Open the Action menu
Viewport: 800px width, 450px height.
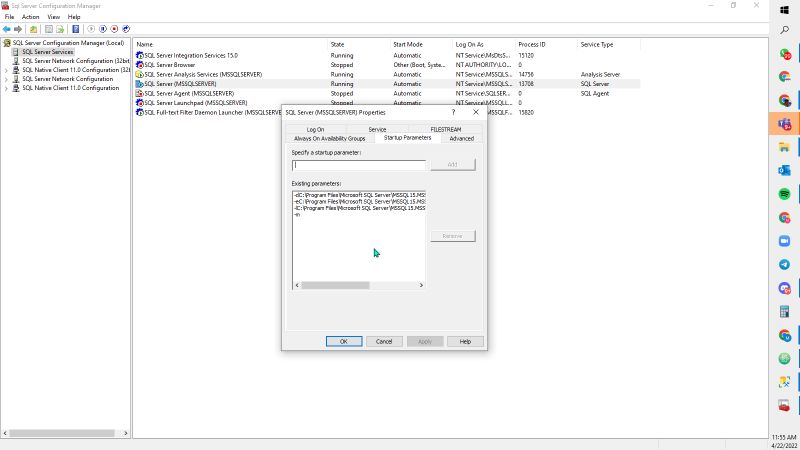(x=30, y=17)
